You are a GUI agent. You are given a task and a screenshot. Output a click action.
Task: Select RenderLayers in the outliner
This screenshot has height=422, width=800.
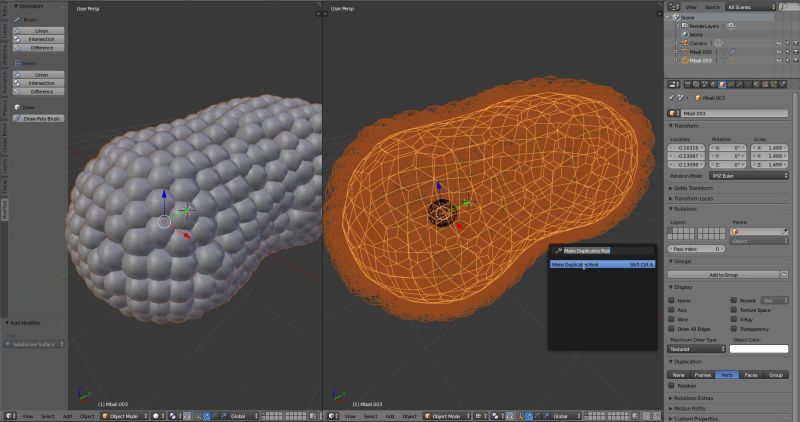(704, 26)
